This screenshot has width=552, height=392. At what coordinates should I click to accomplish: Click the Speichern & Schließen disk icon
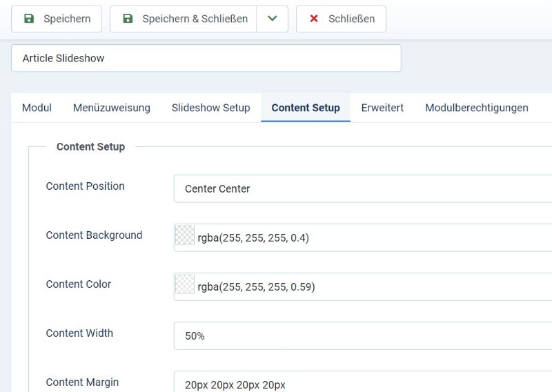coord(128,19)
